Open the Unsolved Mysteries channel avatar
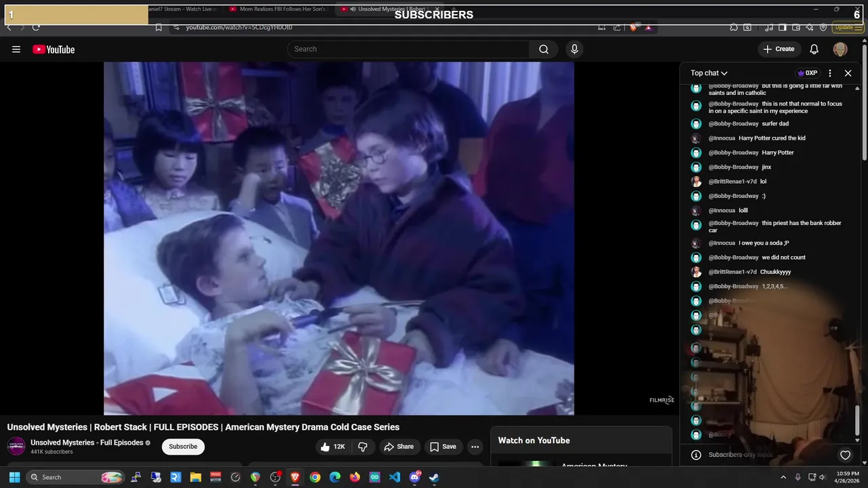Viewport: 868px width, 488px height. (x=16, y=446)
